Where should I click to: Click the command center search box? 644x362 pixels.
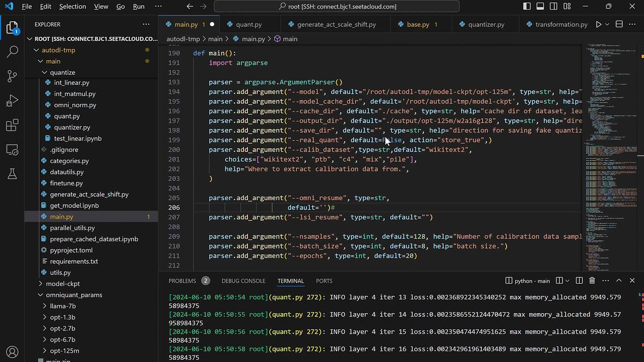pyautogui.click(x=337, y=6)
